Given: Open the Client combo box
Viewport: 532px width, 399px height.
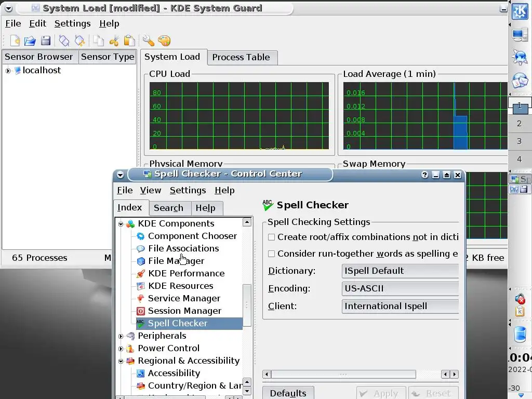Looking at the screenshot, I should [401, 306].
